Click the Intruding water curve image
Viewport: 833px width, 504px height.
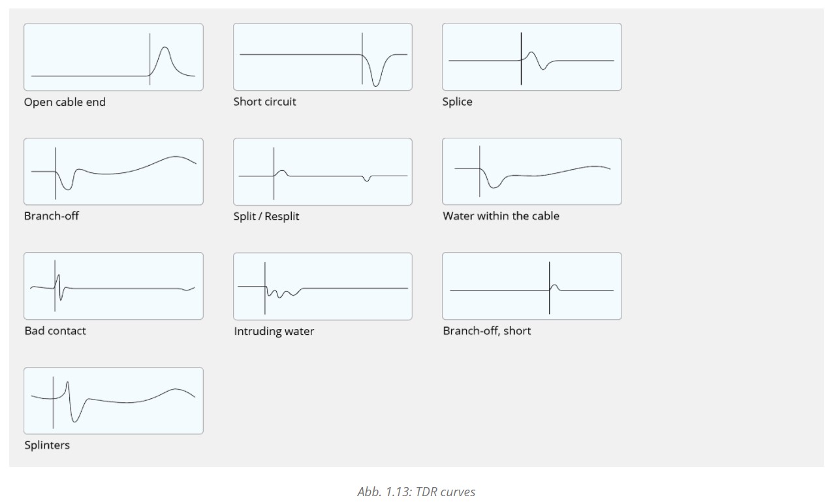click(x=322, y=286)
